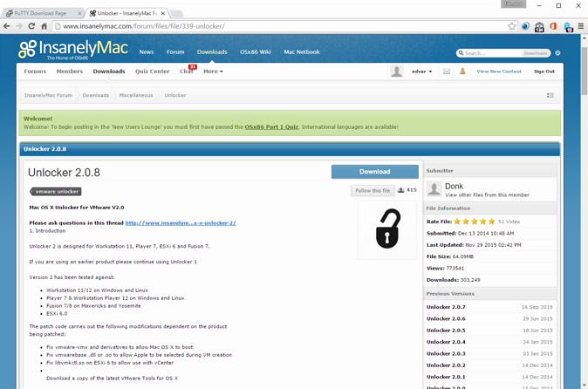
Task: Open the Forums tab
Action: coord(35,72)
